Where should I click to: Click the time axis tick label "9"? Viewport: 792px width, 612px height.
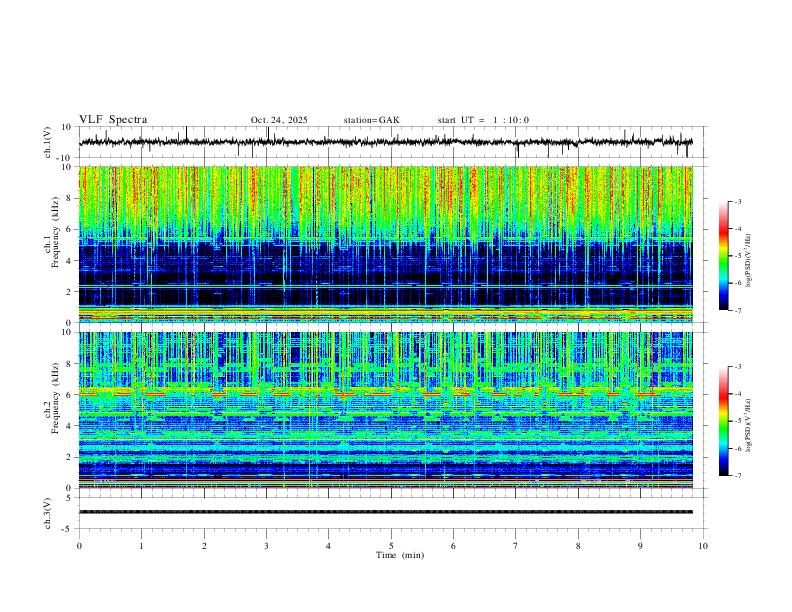click(x=640, y=546)
